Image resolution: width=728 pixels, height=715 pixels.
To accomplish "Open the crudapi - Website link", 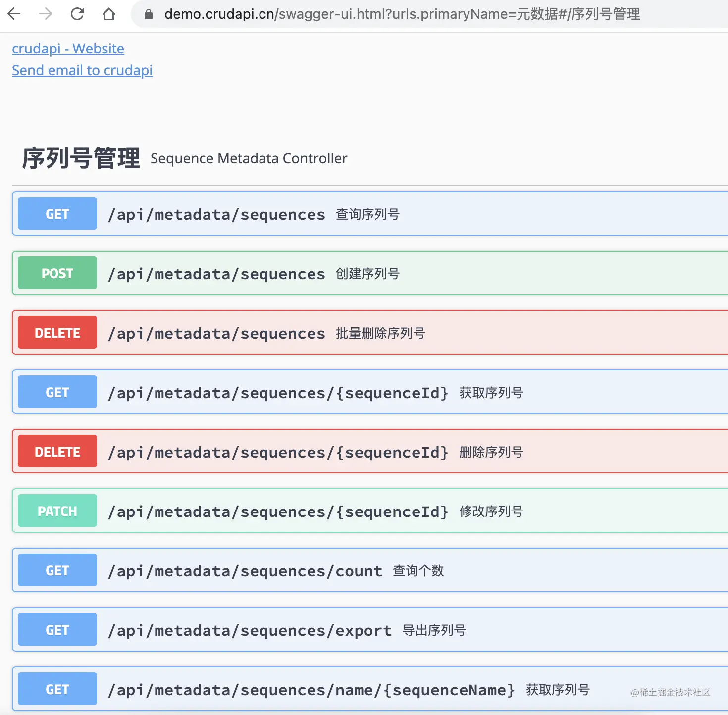I will (x=67, y=49).
